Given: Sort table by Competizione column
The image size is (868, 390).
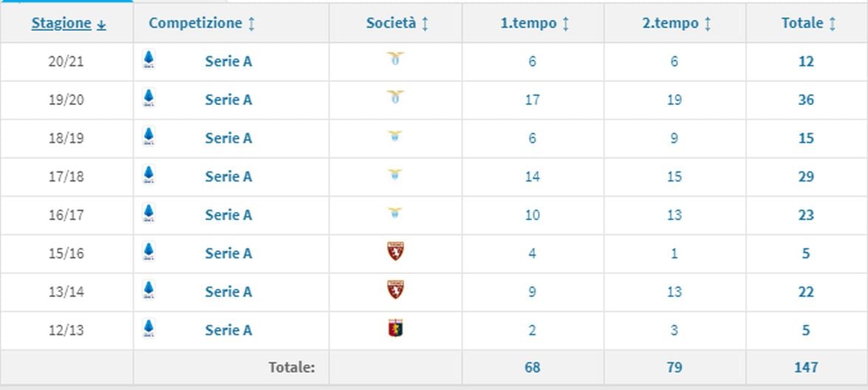Looking at the screenshot, I should click(x=202, y=23).
